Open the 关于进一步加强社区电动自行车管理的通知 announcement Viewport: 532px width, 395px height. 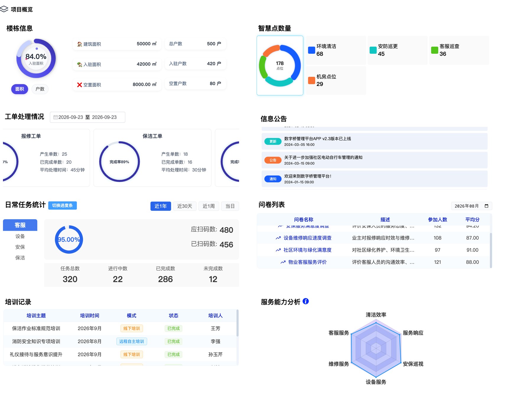(374, 160)
